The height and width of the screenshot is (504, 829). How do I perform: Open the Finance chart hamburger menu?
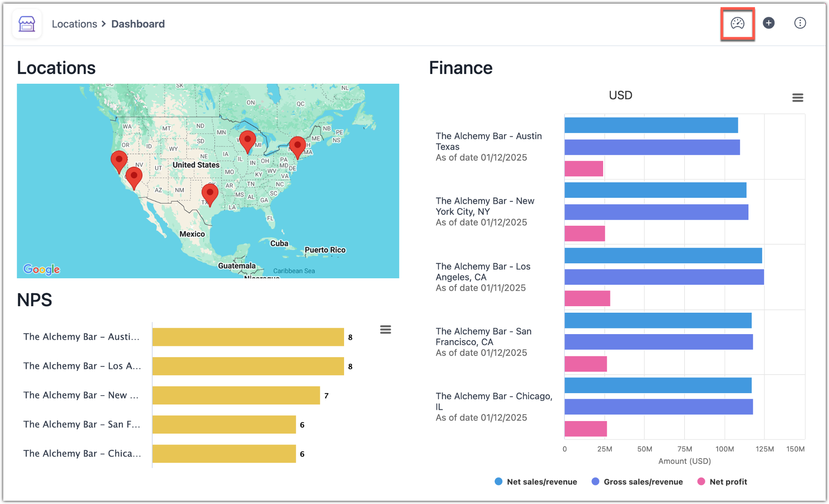coord(797,97)
